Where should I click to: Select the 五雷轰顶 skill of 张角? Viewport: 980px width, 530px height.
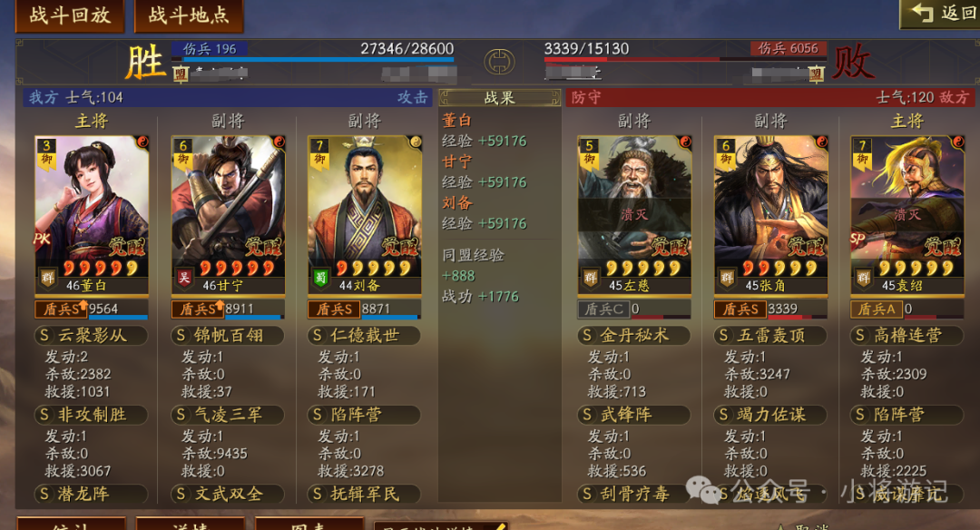(x=770, y=336)
